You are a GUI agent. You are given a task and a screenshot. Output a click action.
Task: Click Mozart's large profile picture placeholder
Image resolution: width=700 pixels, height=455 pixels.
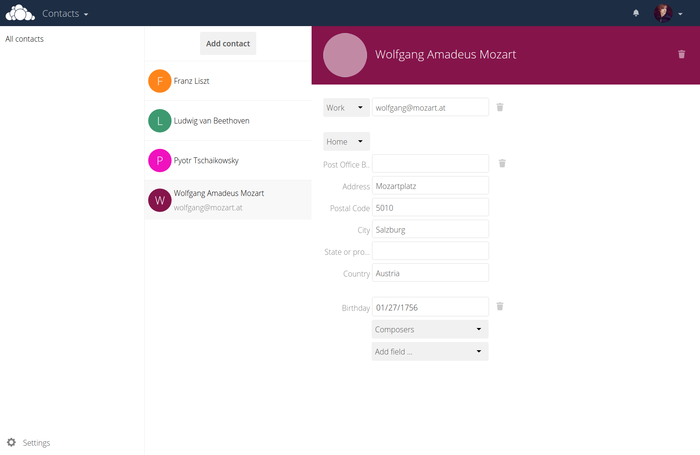(x=345, y=55)
